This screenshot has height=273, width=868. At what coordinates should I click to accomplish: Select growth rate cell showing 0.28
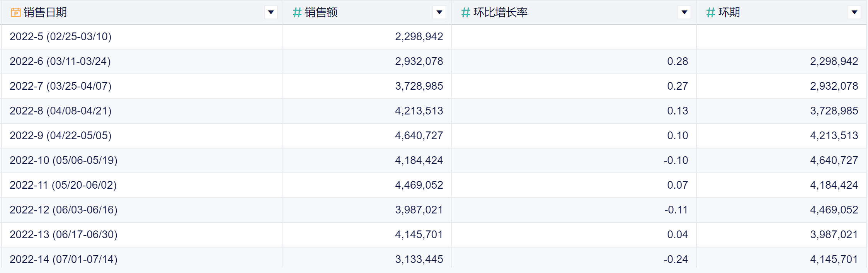pyautogui.click(x=677, y=61)
